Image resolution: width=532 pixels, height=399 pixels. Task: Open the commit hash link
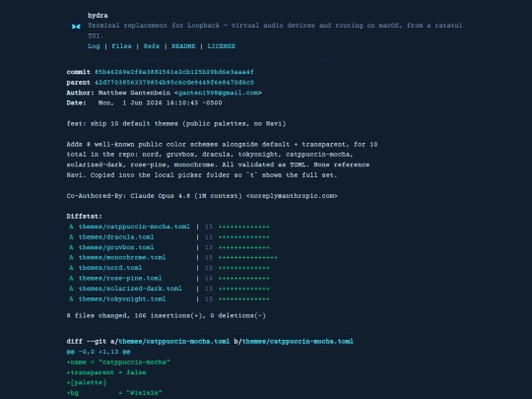pos(173,72)
